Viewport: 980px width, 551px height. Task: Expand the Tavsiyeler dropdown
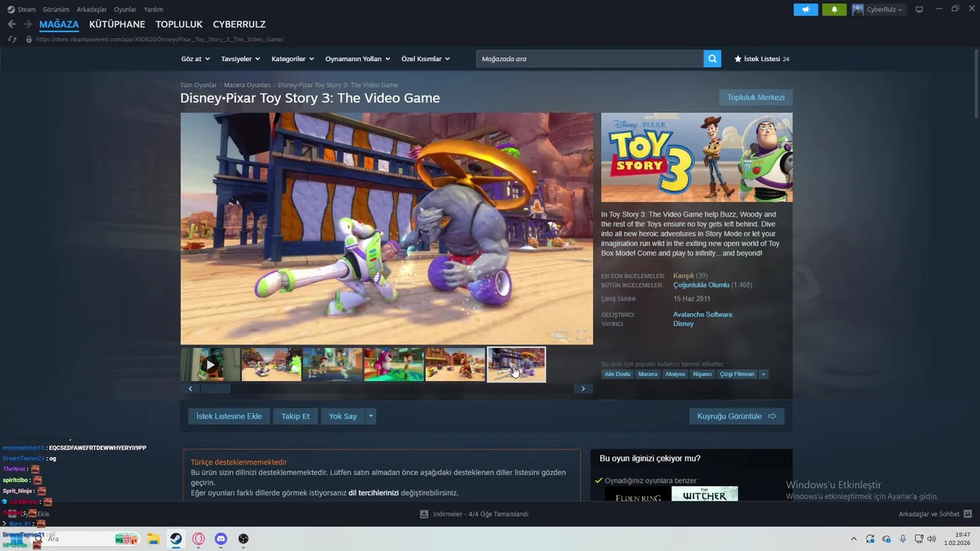coord(240,59)
